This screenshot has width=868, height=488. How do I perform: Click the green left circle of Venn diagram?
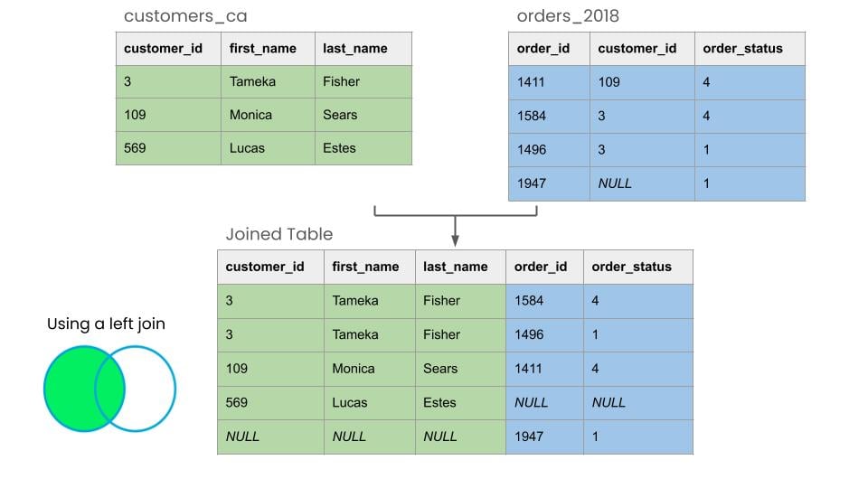tap(84, 389)
